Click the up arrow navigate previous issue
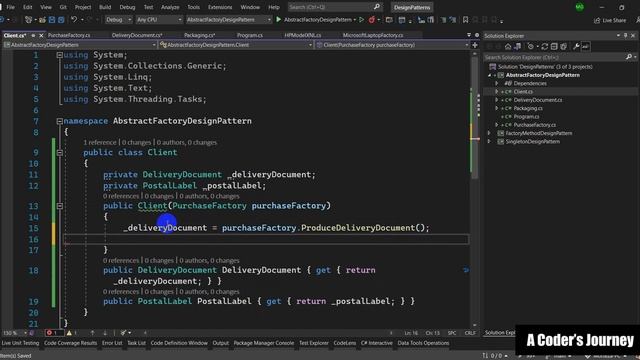 pyautogui.click(x=92, y=333)
